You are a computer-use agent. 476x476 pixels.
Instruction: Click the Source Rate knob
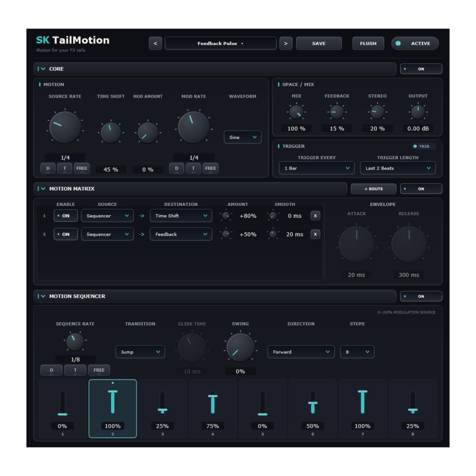[x=65, y=127]
